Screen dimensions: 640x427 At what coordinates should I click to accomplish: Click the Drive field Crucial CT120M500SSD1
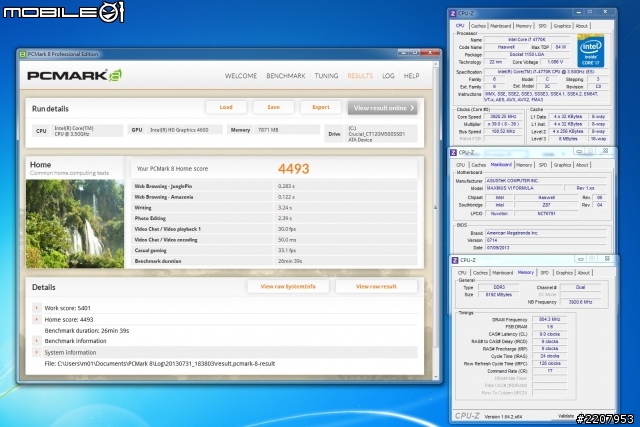coord(381,134)
